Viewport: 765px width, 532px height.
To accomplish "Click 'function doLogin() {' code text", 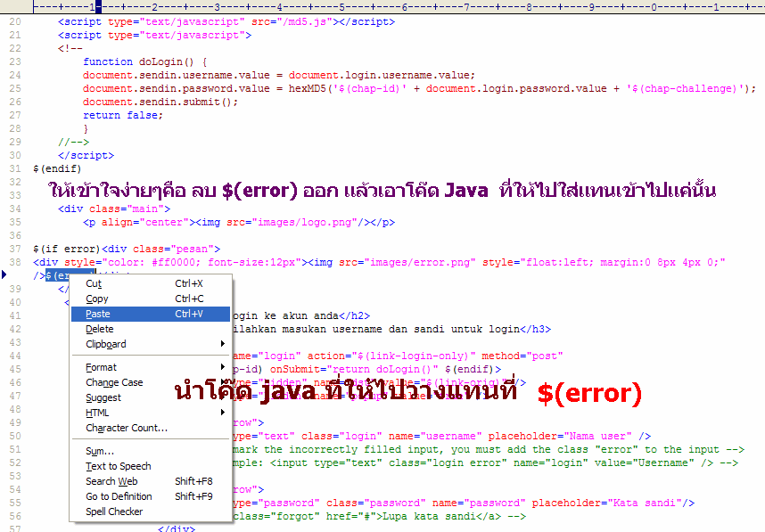I will coord(145,61).
